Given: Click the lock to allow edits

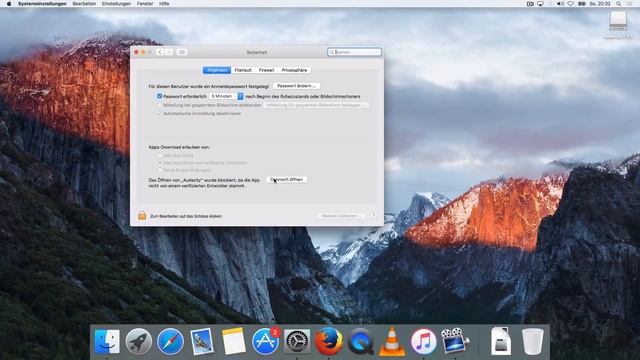Looking at the screenshot, I should point(142,216).
